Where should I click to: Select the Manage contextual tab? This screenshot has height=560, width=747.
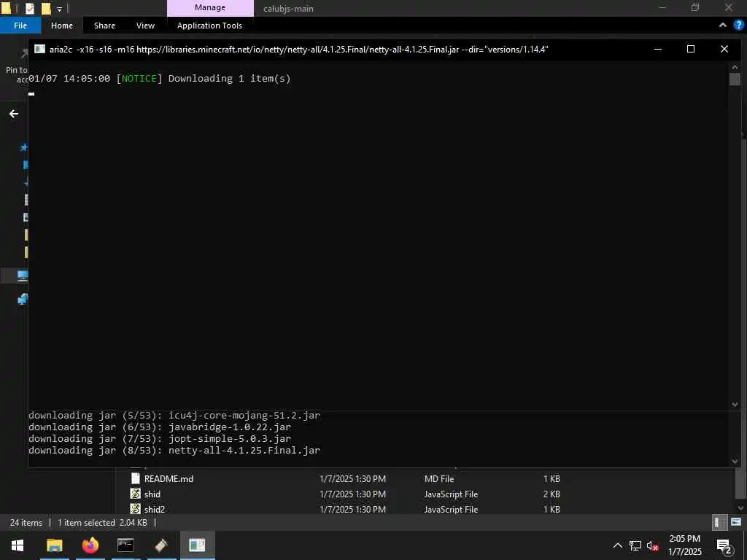[210, 7]
